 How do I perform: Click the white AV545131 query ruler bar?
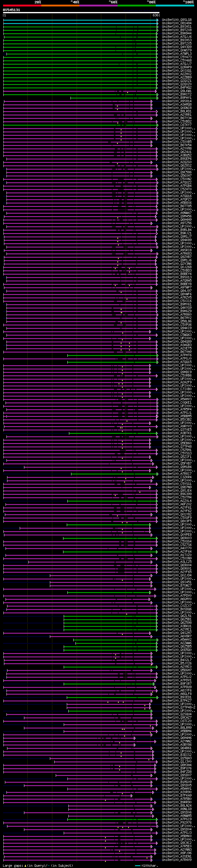81,13
